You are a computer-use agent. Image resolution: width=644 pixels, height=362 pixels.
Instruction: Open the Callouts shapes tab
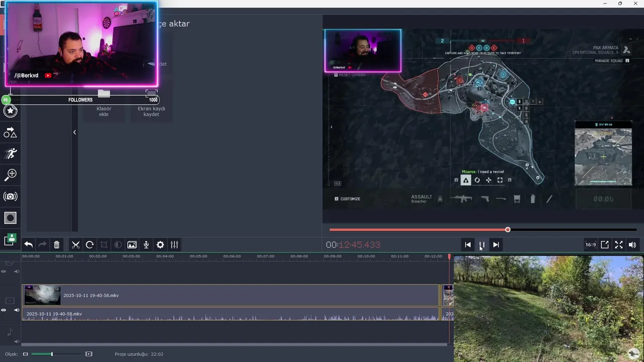coord(11,132)
